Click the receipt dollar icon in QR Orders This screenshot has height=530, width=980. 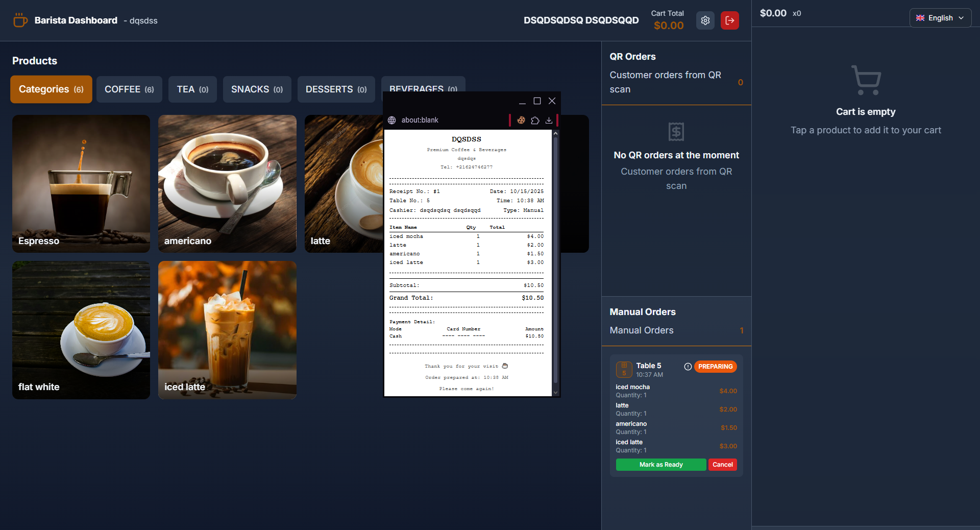pos(676,132)
